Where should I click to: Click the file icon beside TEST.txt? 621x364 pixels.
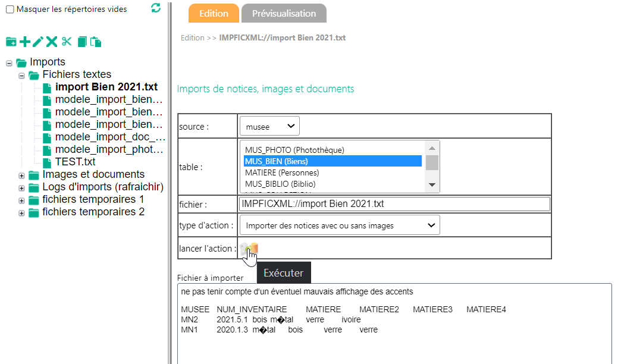pyautogui.click(x=47, y=163)
